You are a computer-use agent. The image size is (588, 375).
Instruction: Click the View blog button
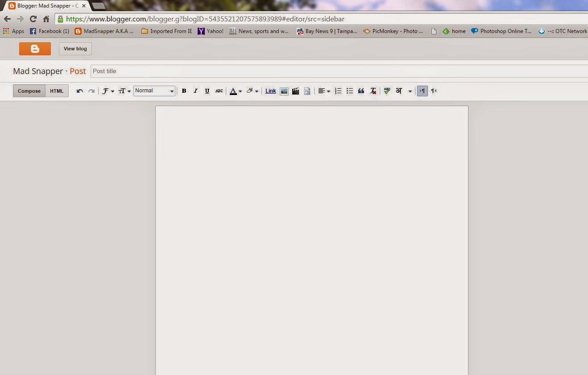click(x=75, y=49)
